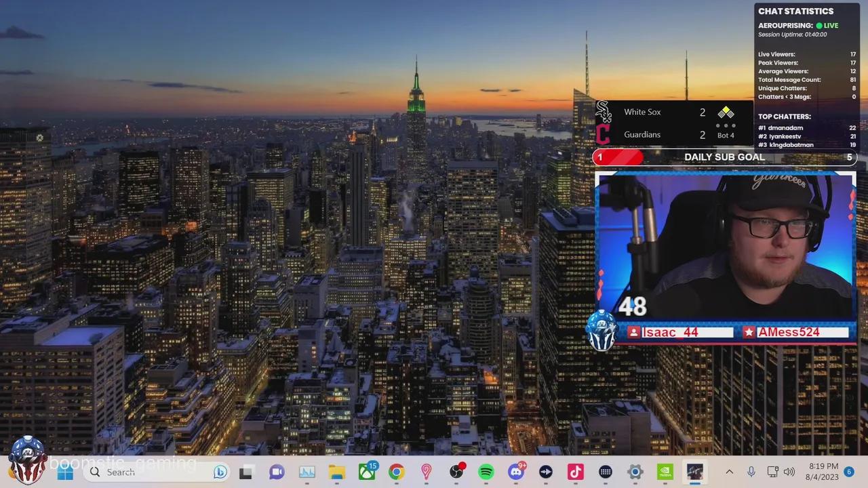Launch Google Chrome from the taskbar
This screenshot has width=868, height=488.
397,472
